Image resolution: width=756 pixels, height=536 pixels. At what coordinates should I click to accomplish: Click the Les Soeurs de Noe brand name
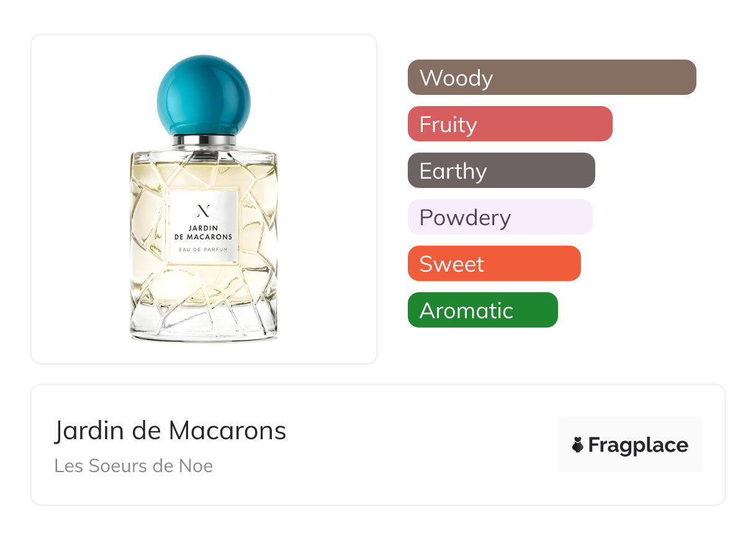(x=133, y=465)
